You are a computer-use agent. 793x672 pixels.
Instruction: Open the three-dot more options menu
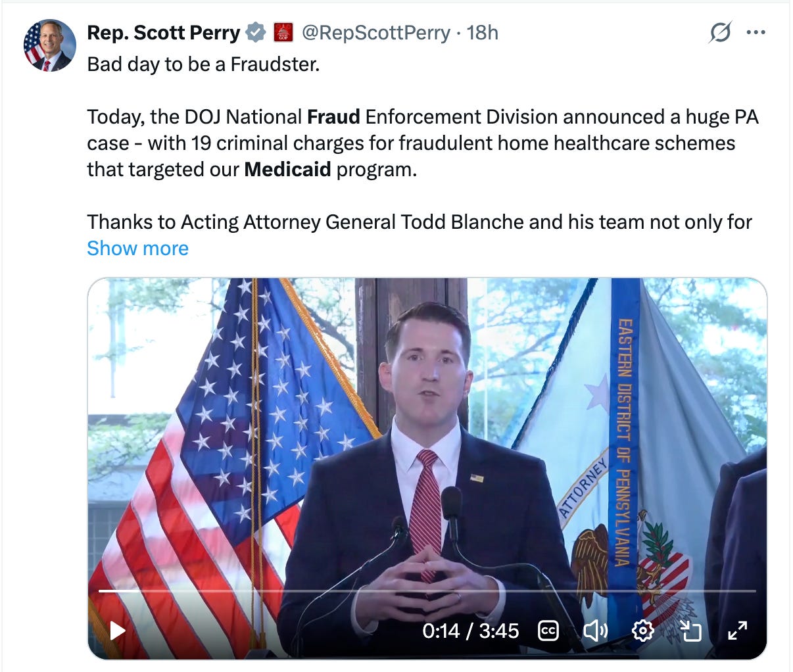pos(756,32)
